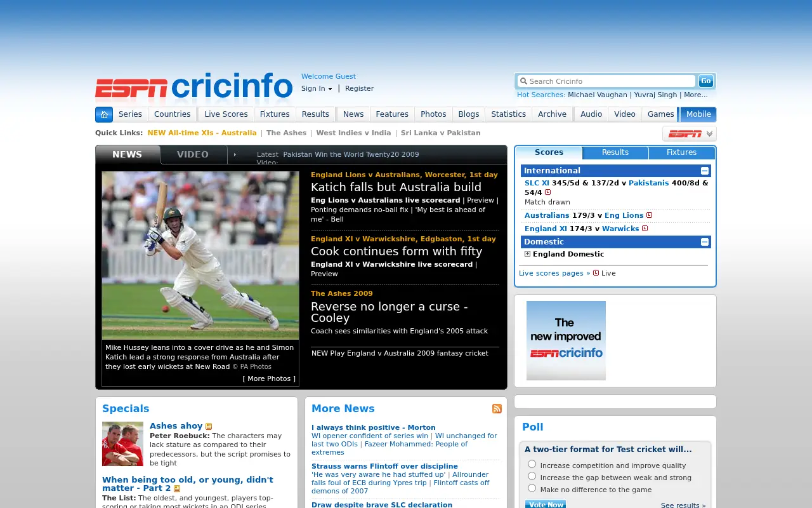Viewport: 812px width, 508px height.
Task: Open live icon beside England XI v Warwicks
Action: click(645, 229)
